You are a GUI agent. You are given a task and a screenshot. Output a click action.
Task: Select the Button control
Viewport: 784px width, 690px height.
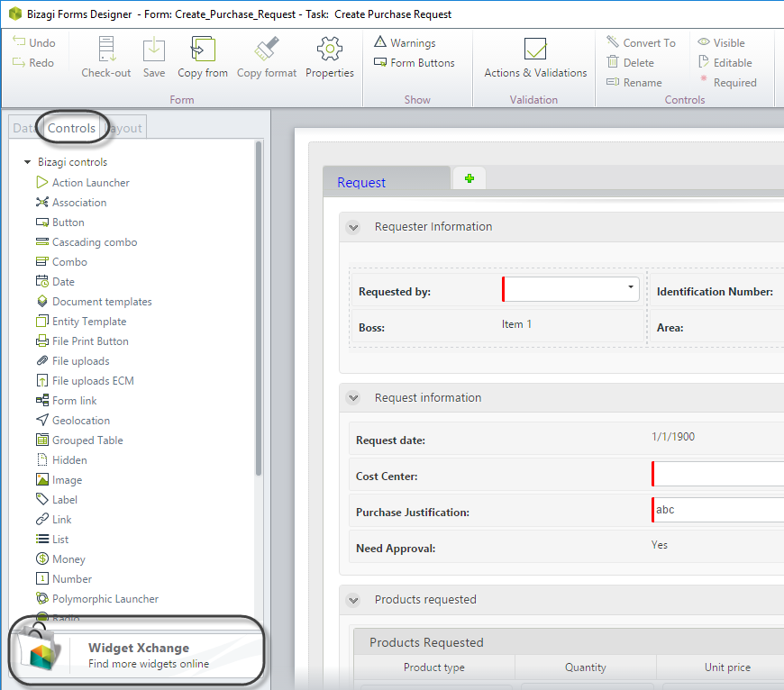tap(60, 222)
